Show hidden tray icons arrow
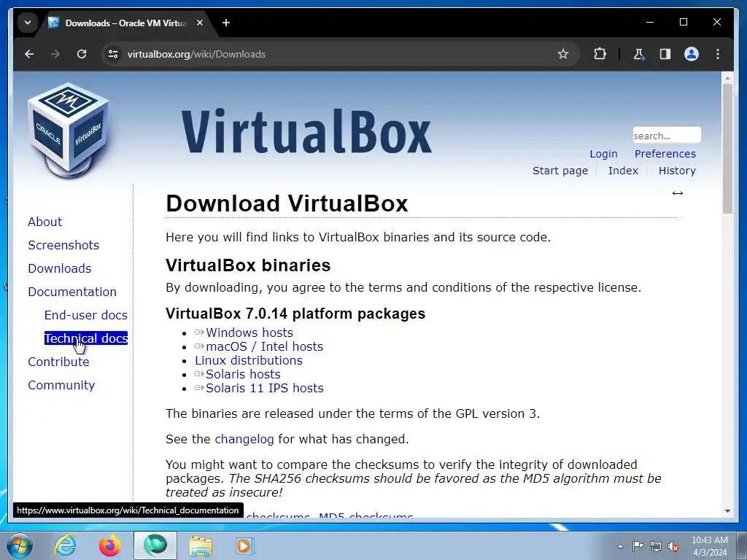Screen dimensions: 747x560 (x=620, y=546)
